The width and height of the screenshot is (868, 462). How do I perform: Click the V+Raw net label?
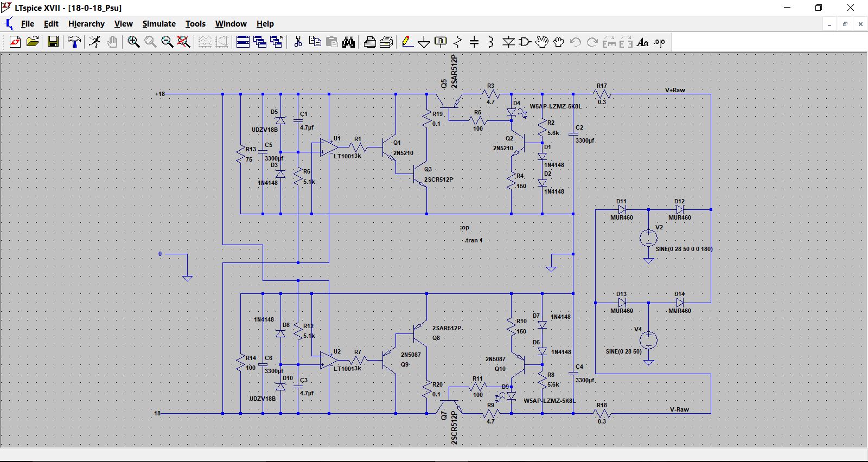coord(675,90)
